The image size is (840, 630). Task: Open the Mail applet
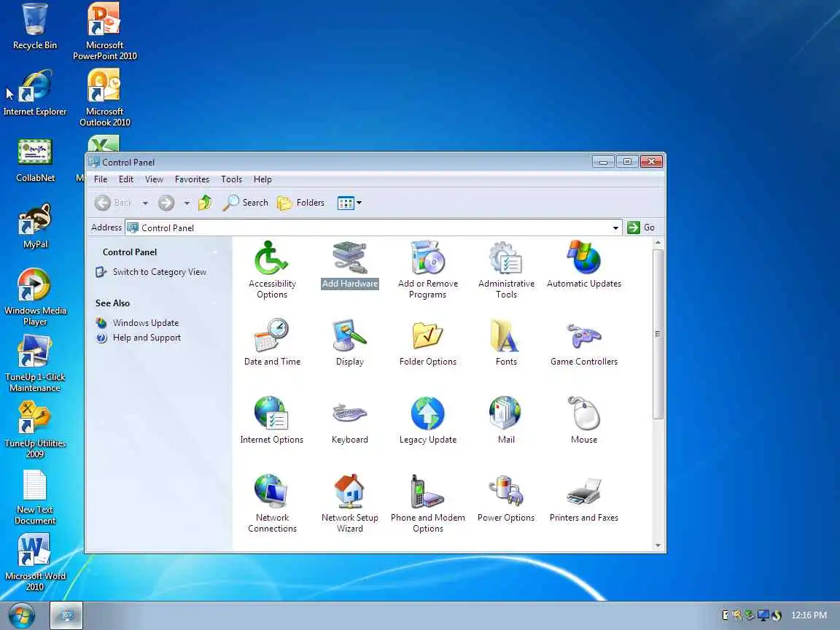click(506, 421)
